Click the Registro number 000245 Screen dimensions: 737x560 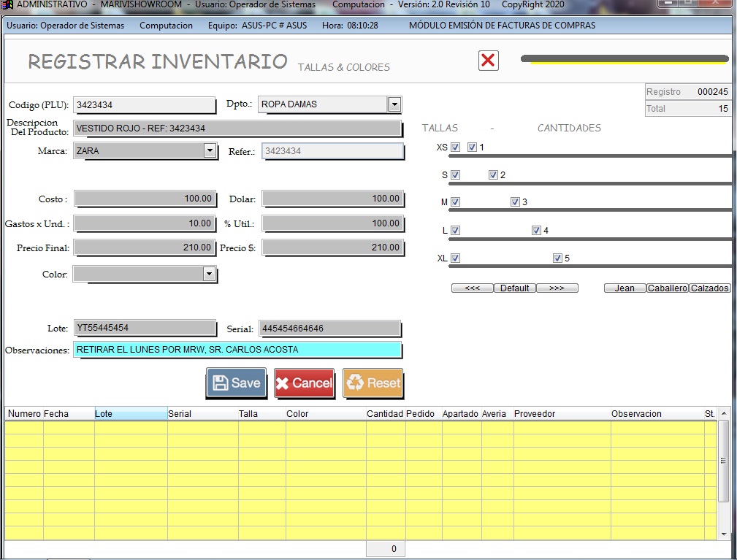coord(713,91)
